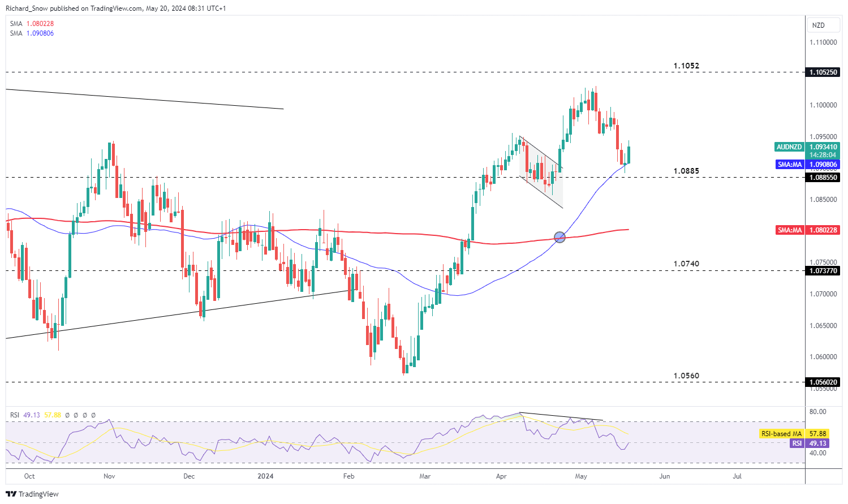This screenshot has height=504, width=848.
Task: Select the blue SMA:MA 1.090806 axis tag
Action: (x=807, y=165)
